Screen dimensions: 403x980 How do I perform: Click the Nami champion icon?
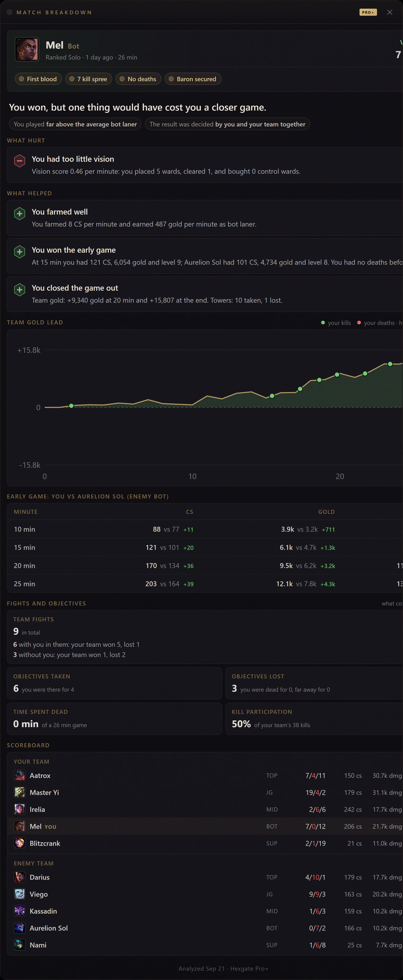[x=19, y=945]
